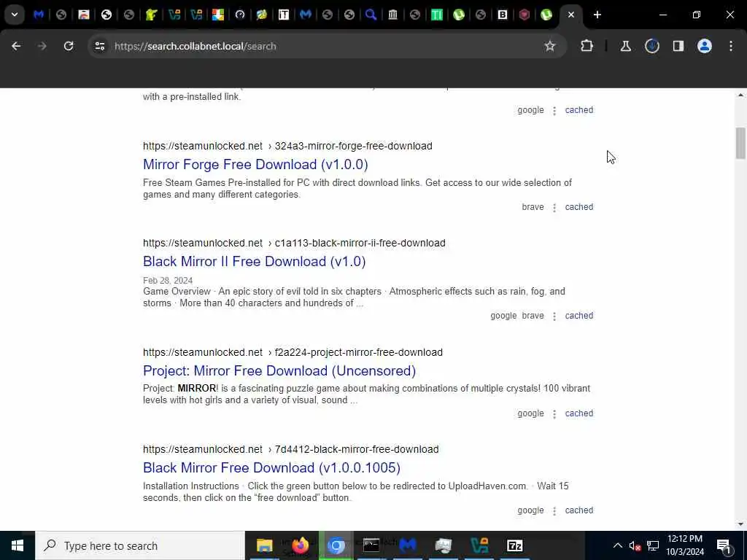This screenshot has height=560, width=747.
Task: Switch to the tab with speedometer favicon
Action: click(239, 15)
